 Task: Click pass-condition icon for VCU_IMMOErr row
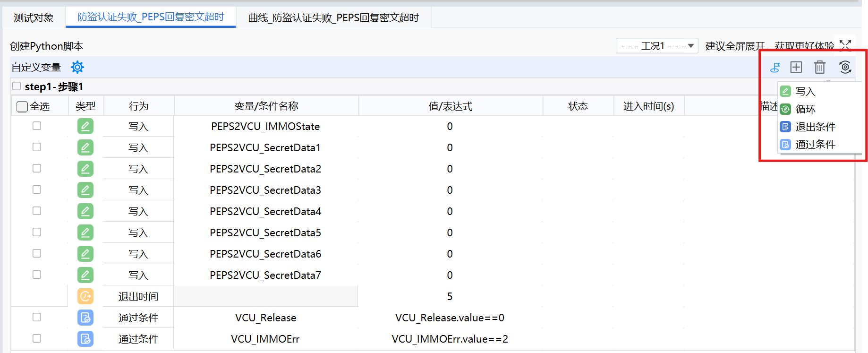(85, 339)
